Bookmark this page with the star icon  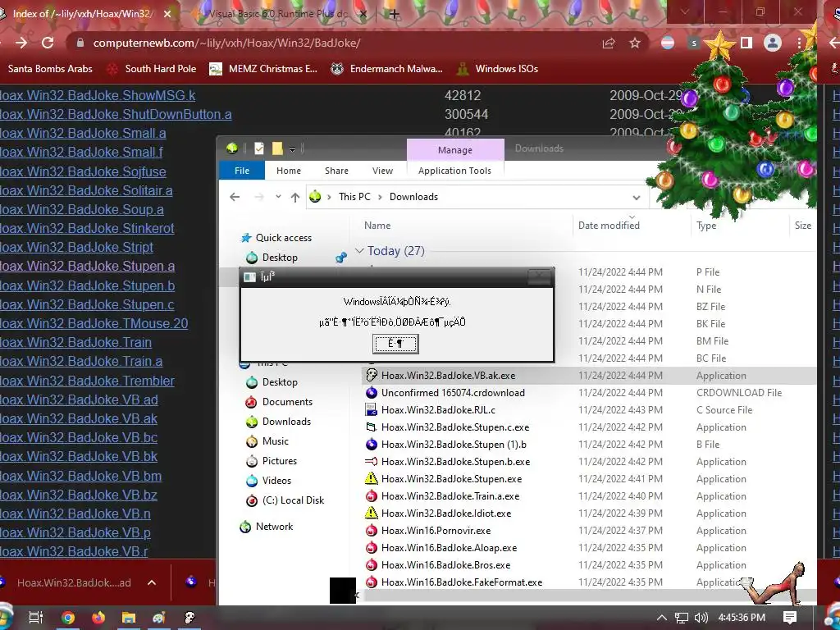(635, 43)
